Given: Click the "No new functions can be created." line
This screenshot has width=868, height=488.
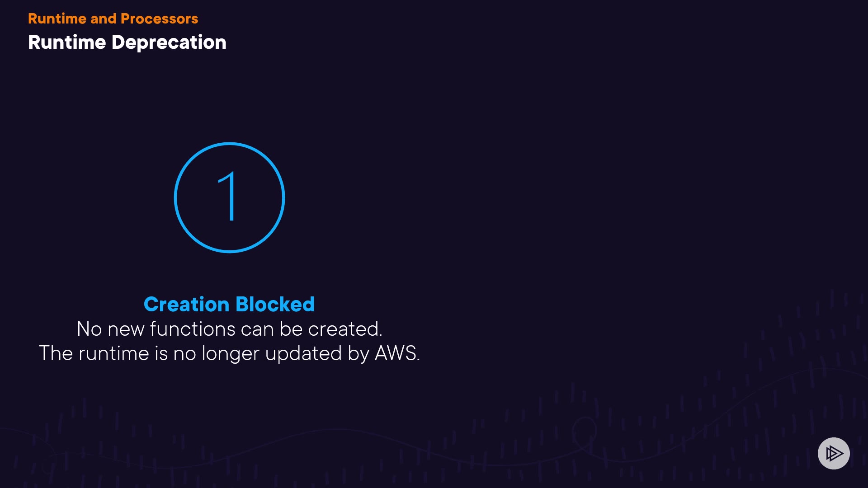Looking at the screenshot, I should 229,329.
